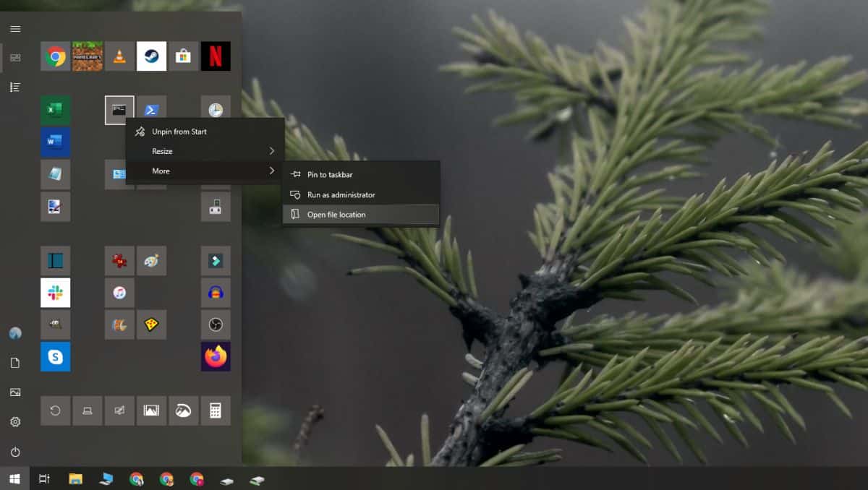Open Documents from the Start sidebar
The width and height of the screenshot is (868, 490).
click(15, 362)
